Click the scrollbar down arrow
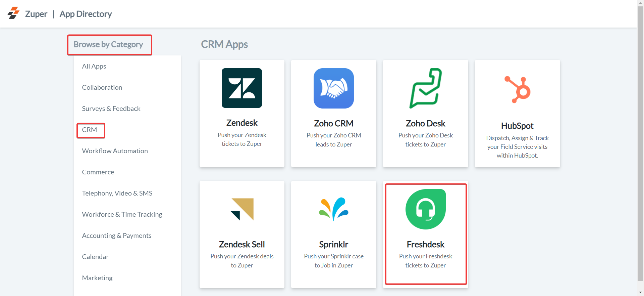The height and width of the screenshot is (296, 644). click(x=640, y=293)
